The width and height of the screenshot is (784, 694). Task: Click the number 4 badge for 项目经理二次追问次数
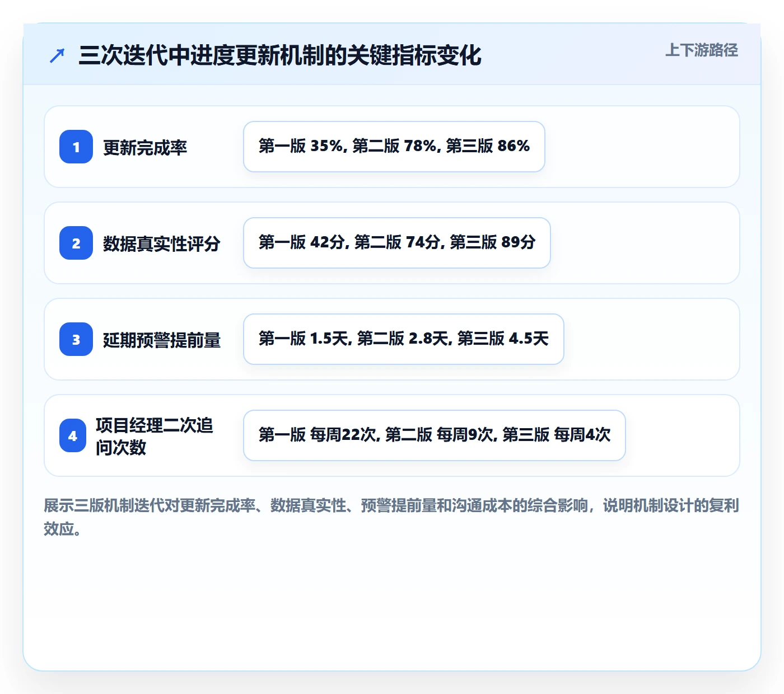tap(73, 435)
